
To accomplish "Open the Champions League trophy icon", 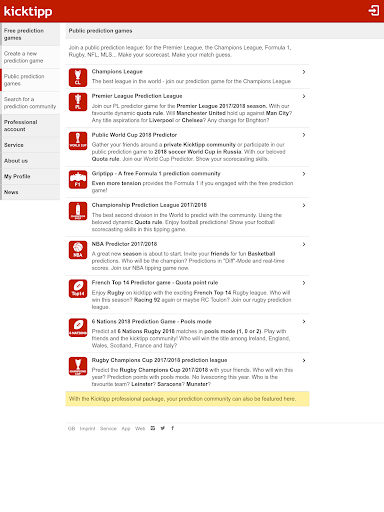I will 78,77.
